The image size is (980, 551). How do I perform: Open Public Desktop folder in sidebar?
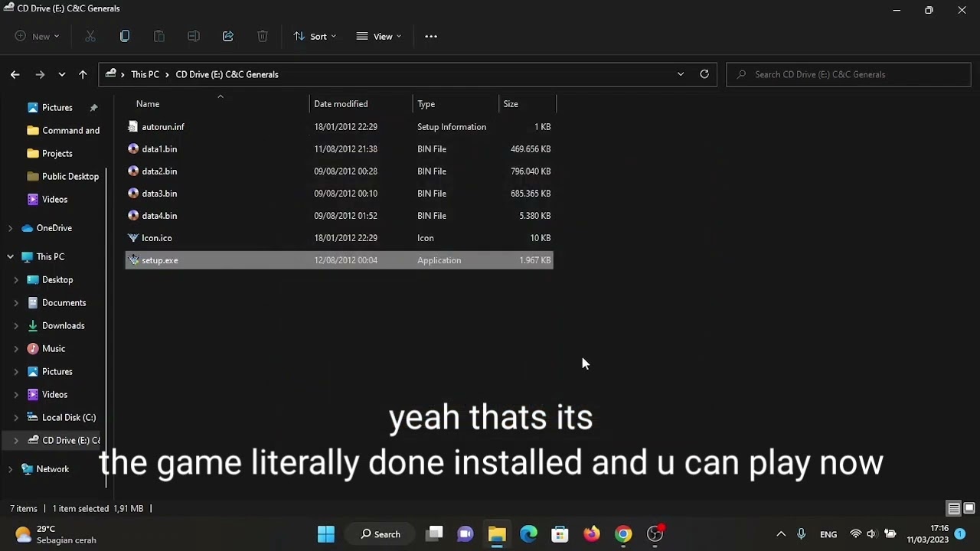[63, 177]
